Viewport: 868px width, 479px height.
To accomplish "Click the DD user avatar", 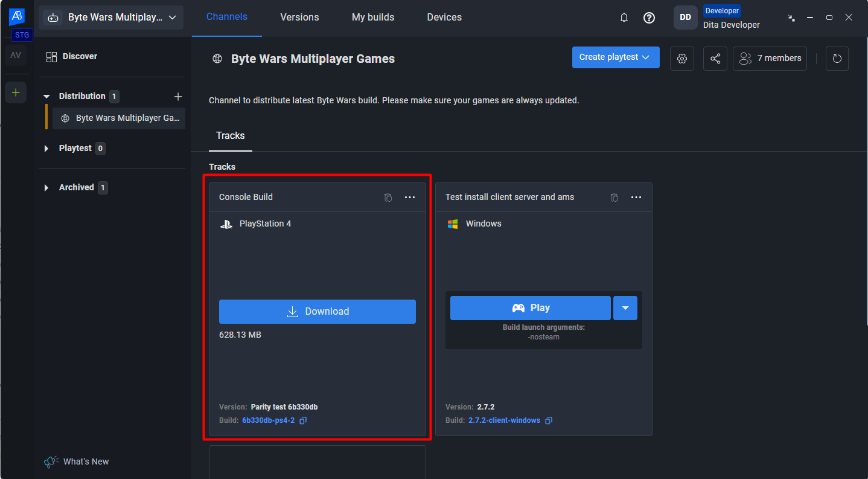I will (686, 18).
